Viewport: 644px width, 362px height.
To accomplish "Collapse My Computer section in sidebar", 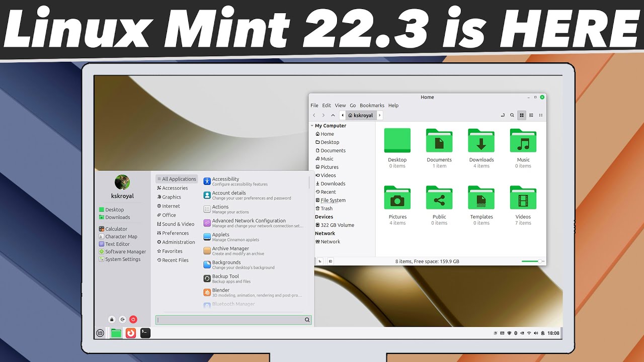I will (312, 126).
